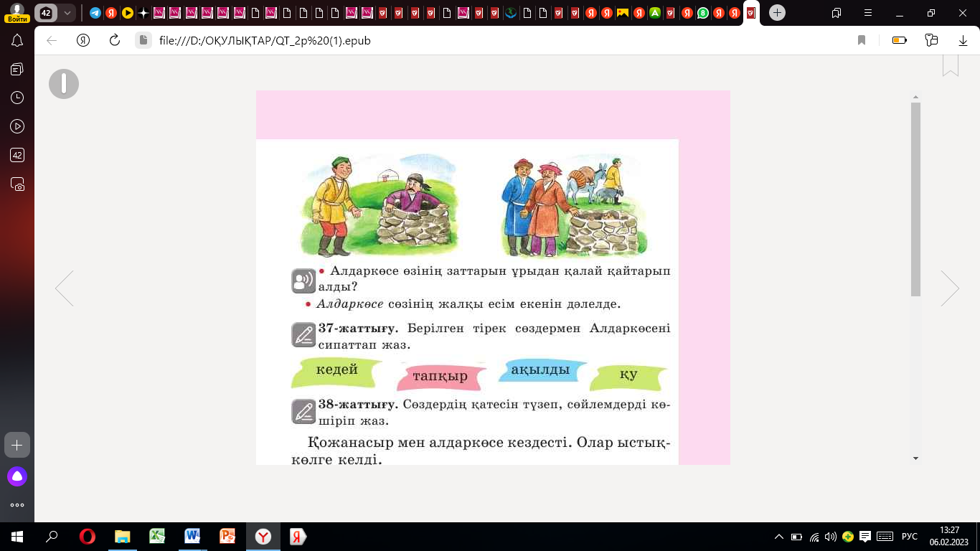Click the reader scrollbar thumb

(915, 199)
